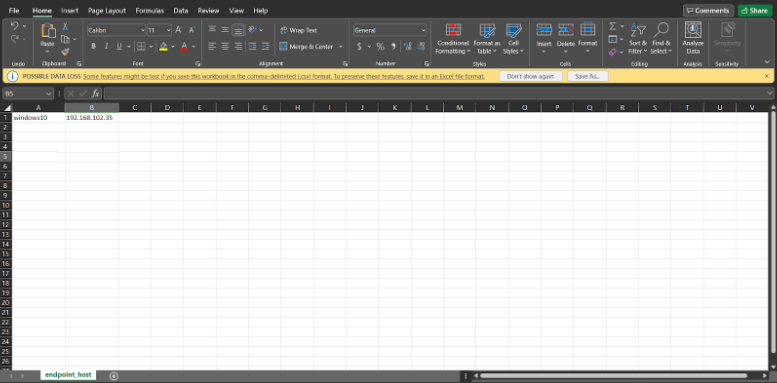Open the yellow fill color swatch

[164, 47]
